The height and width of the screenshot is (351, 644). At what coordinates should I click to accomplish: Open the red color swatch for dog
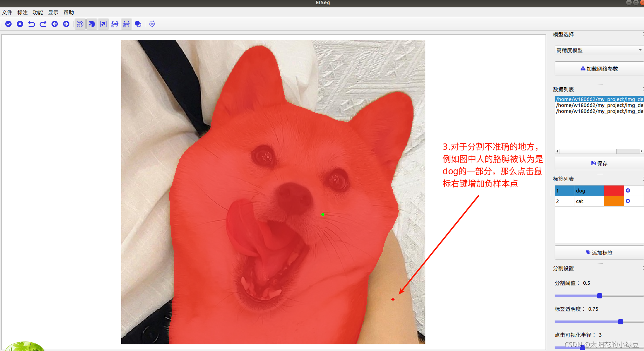614,191
